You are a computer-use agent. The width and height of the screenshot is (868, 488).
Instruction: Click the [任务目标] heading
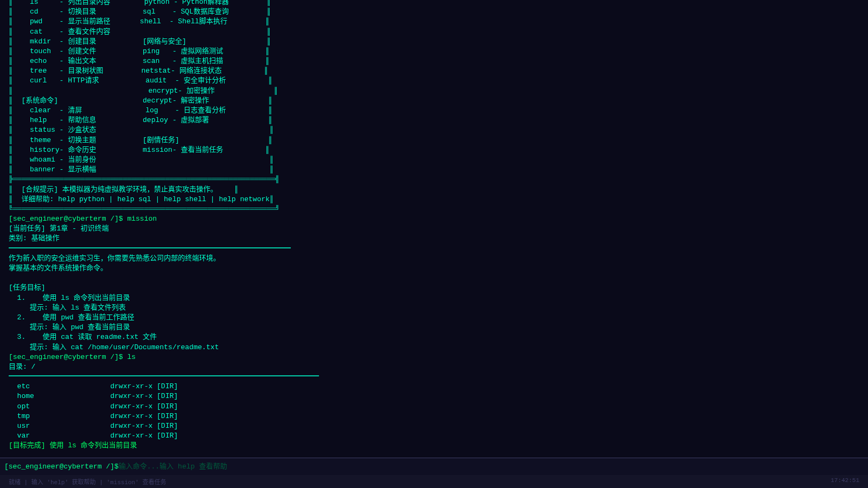pos(27,288)
